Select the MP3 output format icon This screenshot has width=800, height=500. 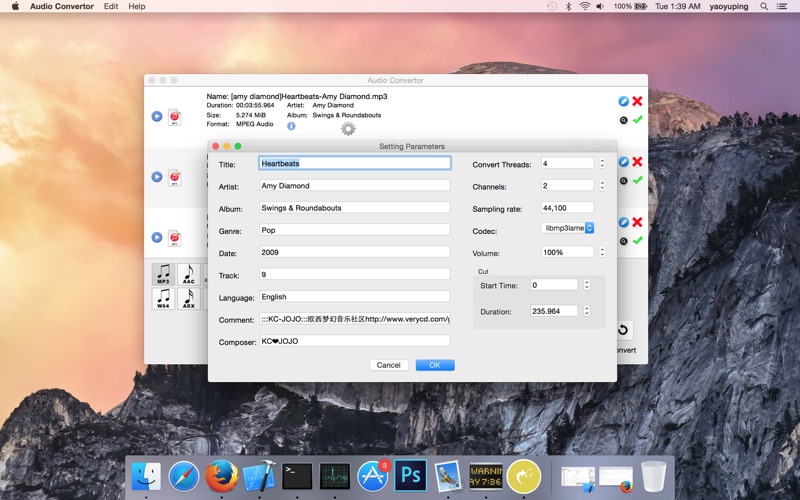[163, 274]
